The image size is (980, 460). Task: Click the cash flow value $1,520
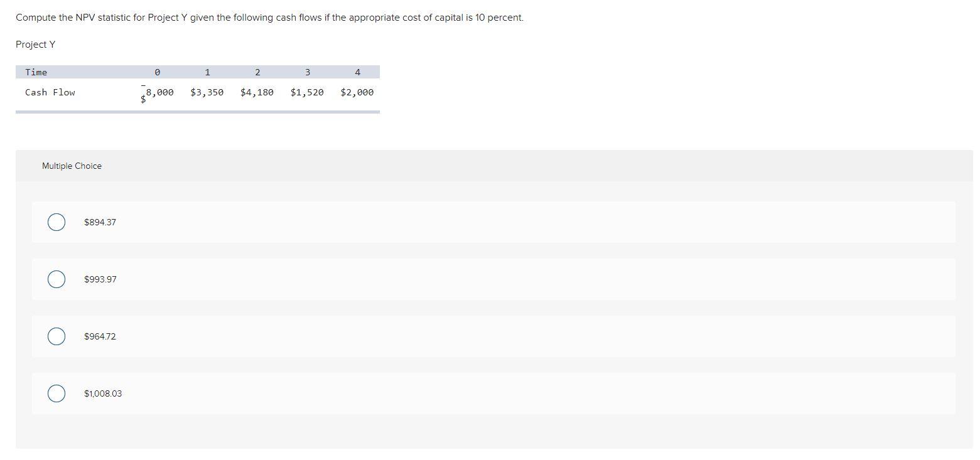[307, 92]
